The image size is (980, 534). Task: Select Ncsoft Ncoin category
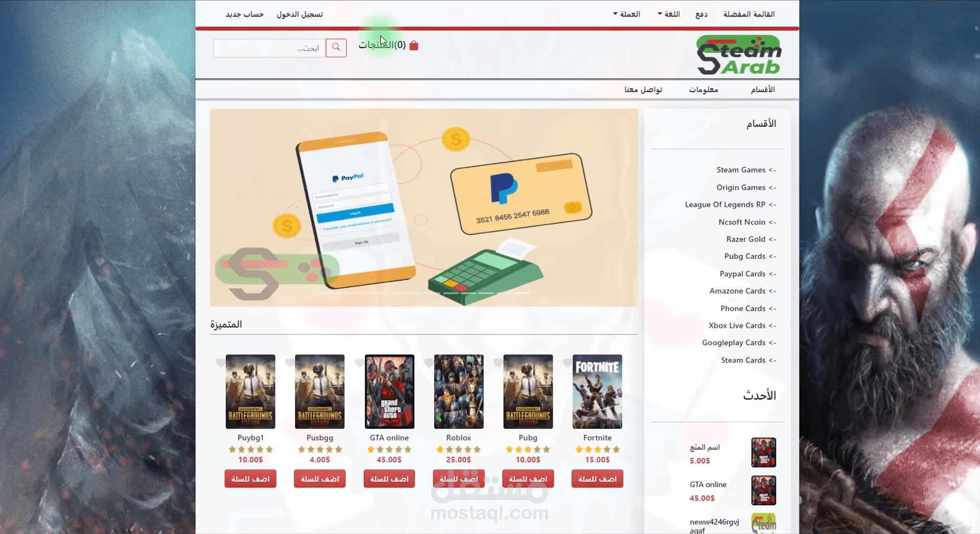(x=747, y=222)
